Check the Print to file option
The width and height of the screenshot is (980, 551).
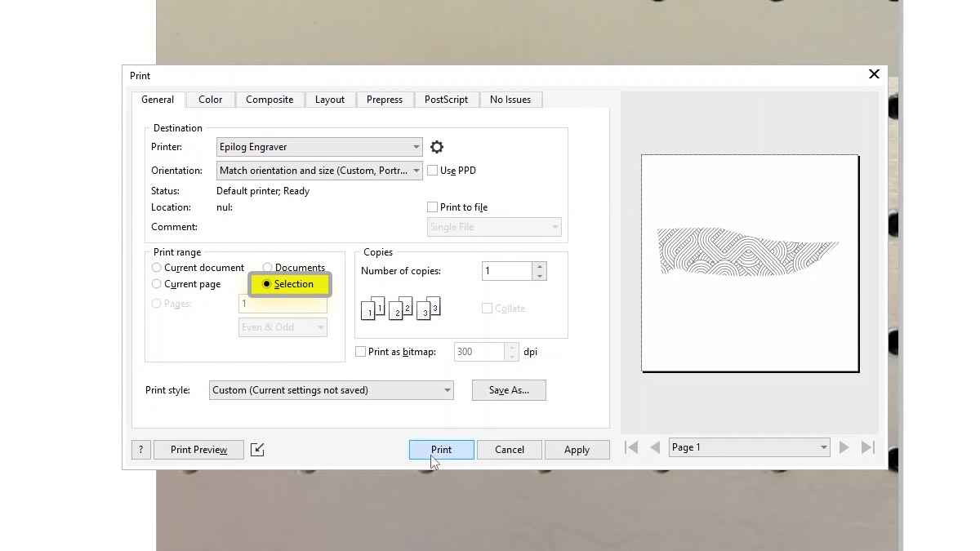click(432, 207)
